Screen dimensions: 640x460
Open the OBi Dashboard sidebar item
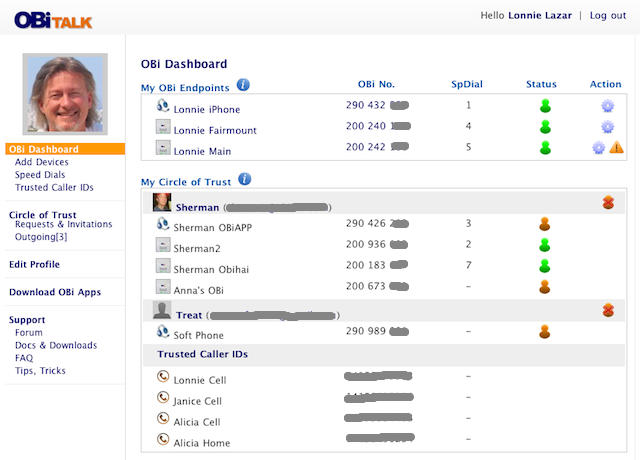[43, 149]
